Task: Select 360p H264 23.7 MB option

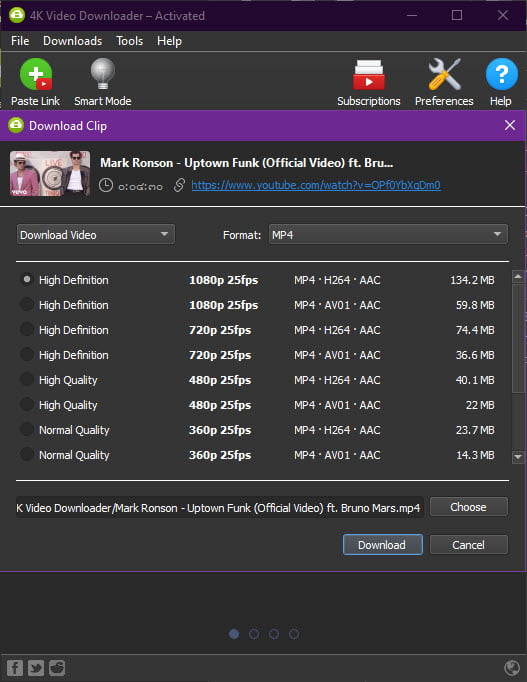Action: [x=27, y=429]
